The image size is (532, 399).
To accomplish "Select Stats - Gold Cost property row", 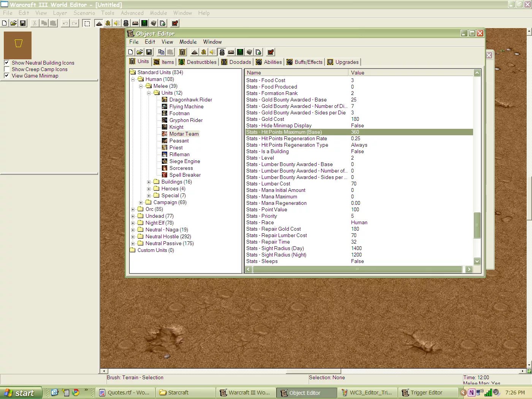I will 359,119.
